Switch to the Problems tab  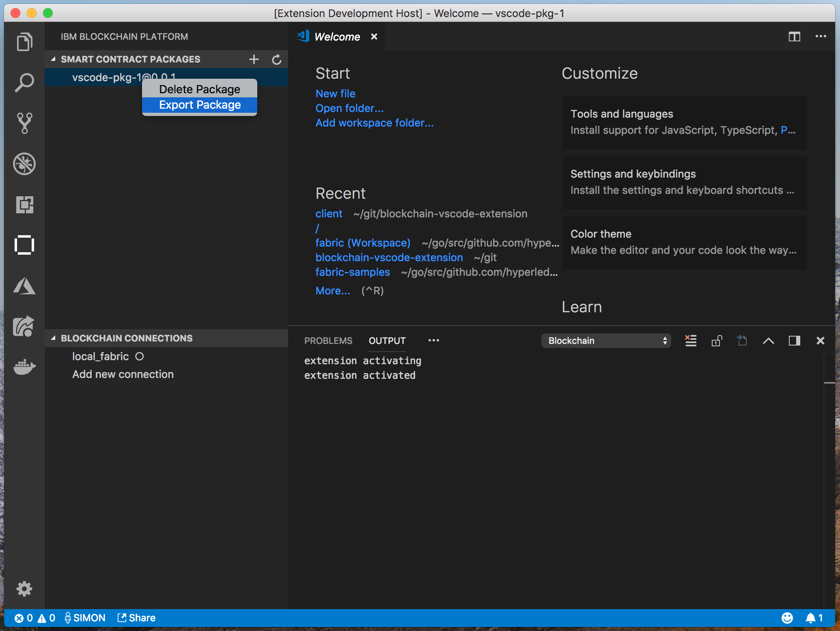tap(328, 341)
